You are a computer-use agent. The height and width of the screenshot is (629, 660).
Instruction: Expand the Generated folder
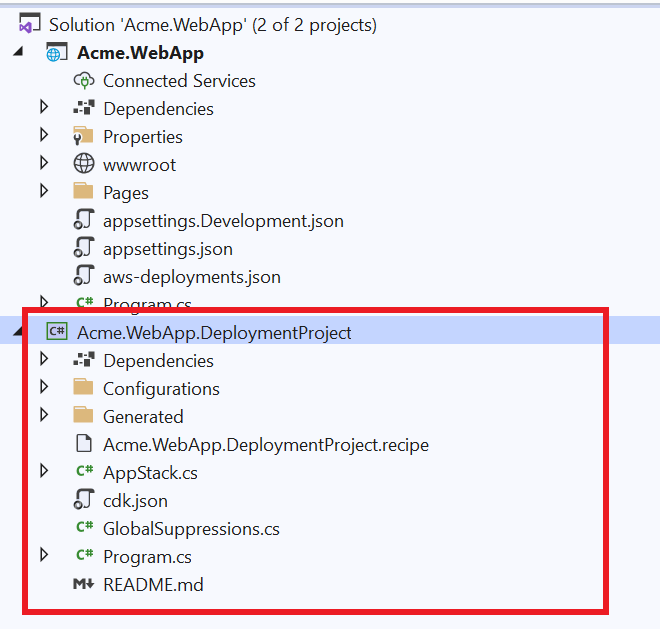click(x=44, y=415)
